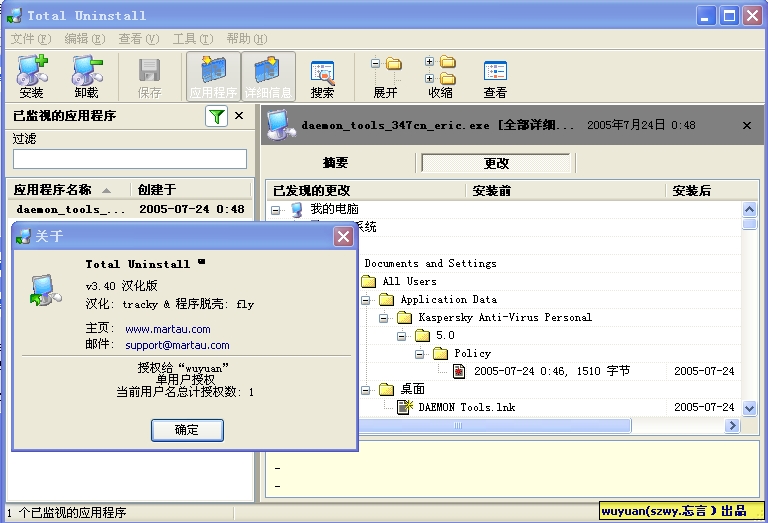The height and width of the screenshot is (523, 768).
Task: Collapse the Kaspersky Anti-Virus Personal node
Action: (x=384, y=318)
